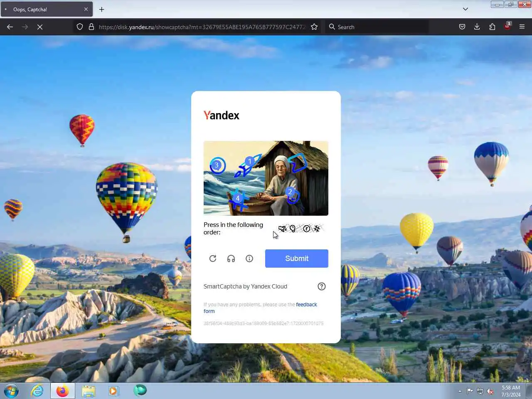Open the Downloads panel

pyautogui.click(x=477, y=27)
